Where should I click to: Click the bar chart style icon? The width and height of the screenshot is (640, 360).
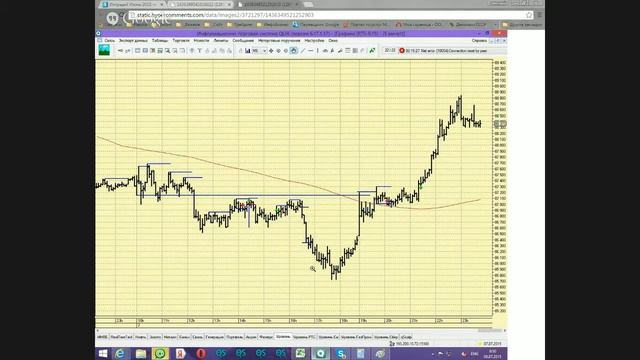pos(247,51)
